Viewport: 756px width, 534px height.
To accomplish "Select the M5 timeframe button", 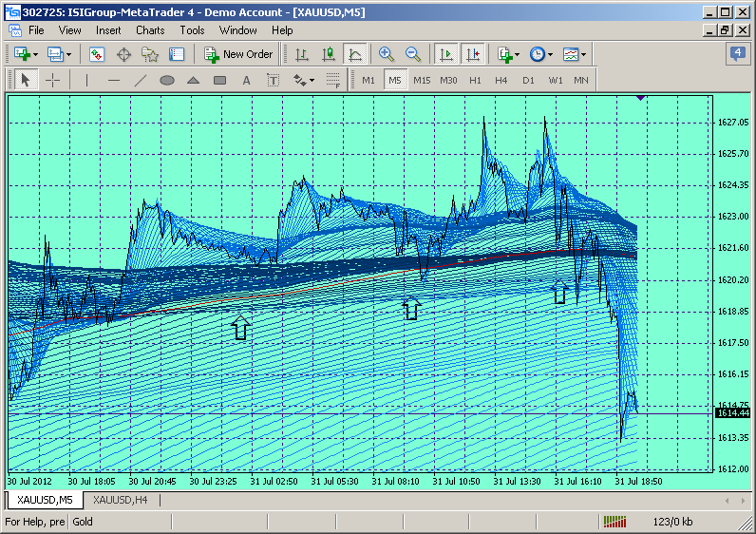I will (395, 80).
